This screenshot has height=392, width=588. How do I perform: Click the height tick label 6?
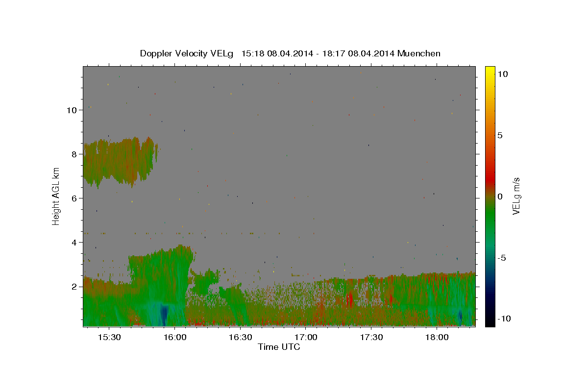click(74, 198)
